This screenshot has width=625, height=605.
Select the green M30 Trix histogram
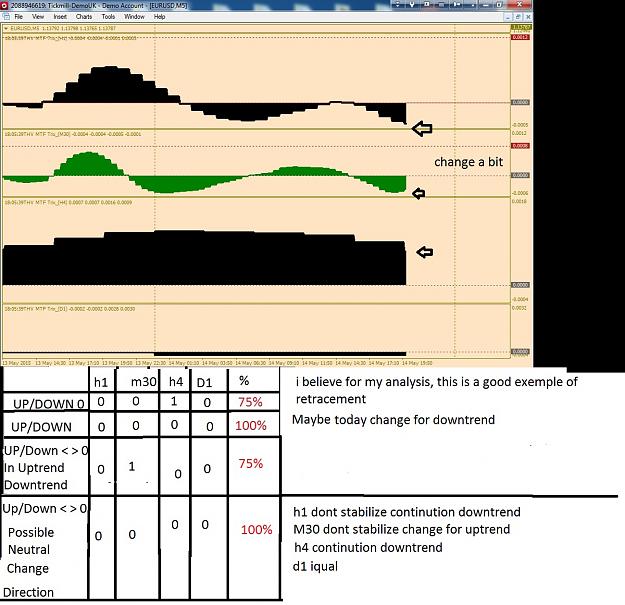204,172
